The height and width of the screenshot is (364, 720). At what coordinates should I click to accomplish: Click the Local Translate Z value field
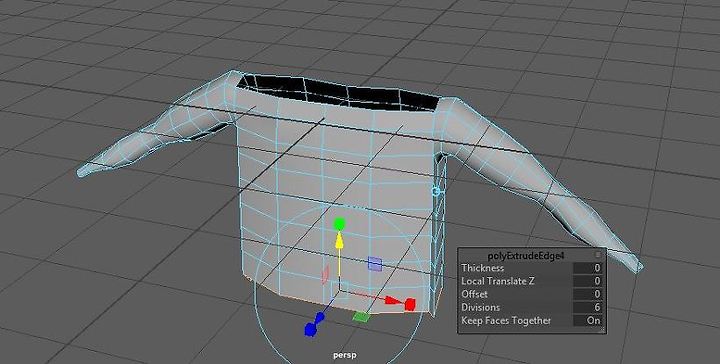tap(587, 281)
